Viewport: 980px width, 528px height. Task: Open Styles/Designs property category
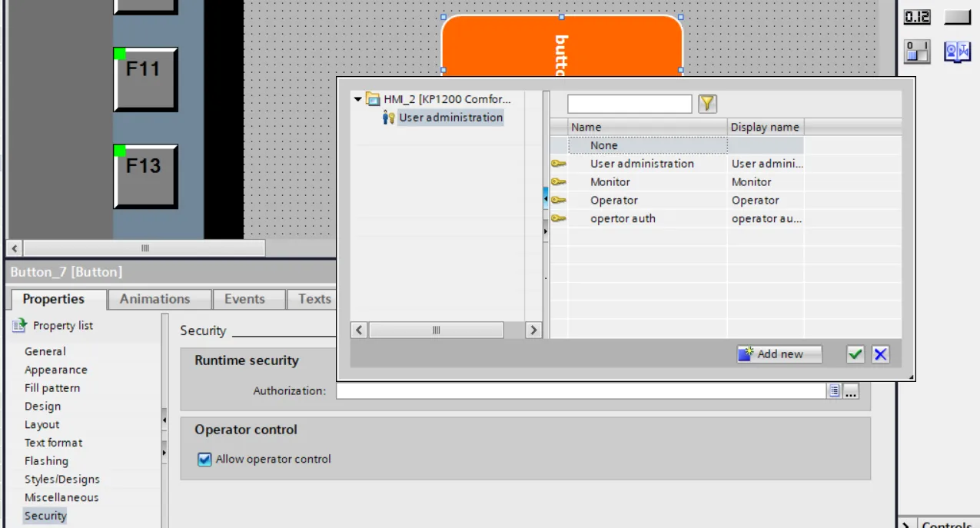[62, 480]
